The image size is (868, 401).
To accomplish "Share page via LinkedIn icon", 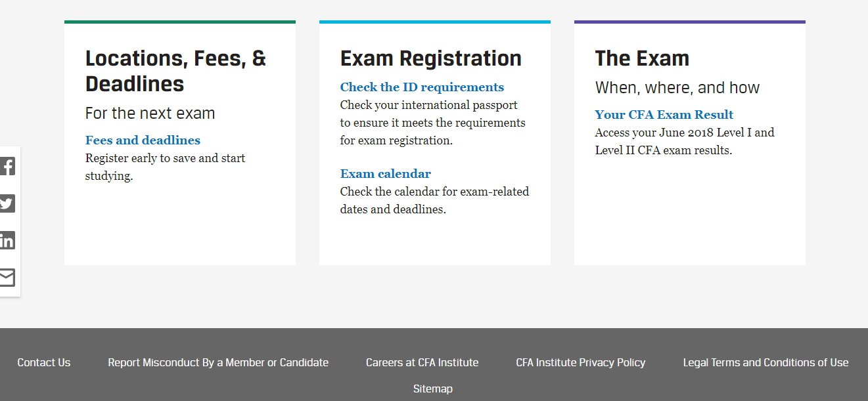I will coord(7,240).
